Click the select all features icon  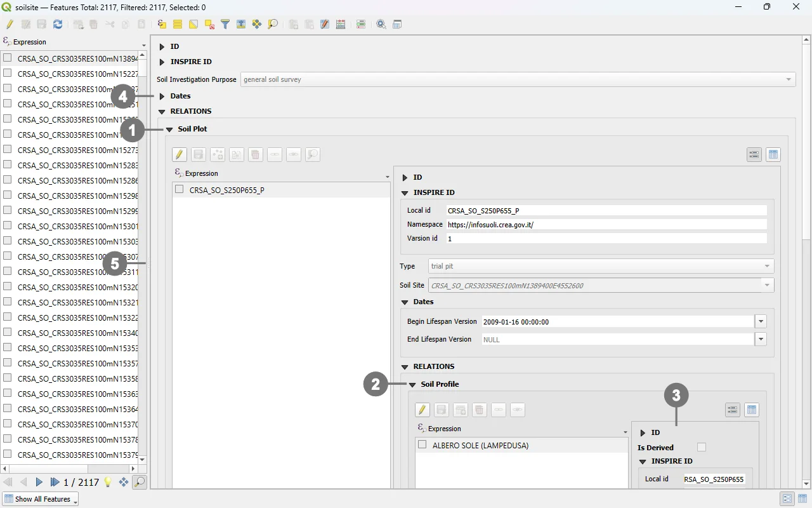click(x=178, y=24)
